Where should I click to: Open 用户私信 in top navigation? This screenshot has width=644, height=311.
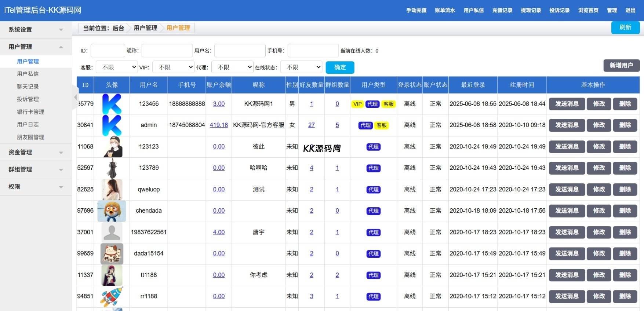click(x=474, y=10)
